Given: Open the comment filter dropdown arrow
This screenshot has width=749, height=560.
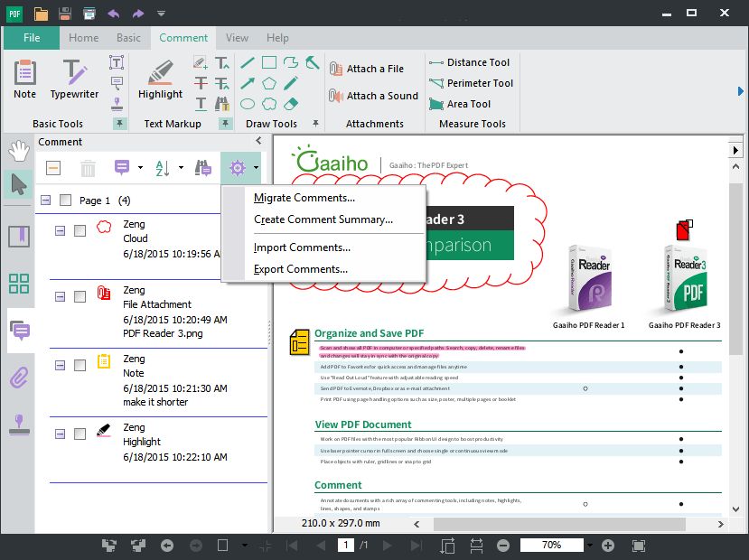Looking at the screenshot, I should pyautogui.click(x=140, y=168).
